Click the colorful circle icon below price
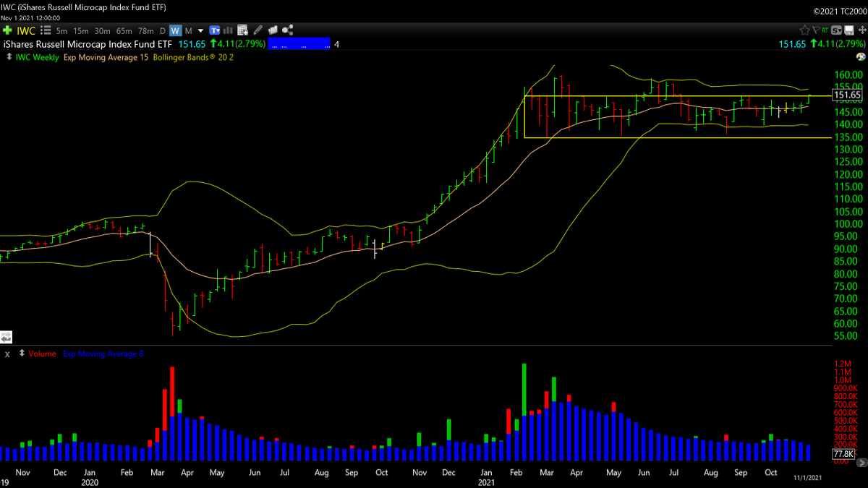The width and height of the screenshot is (868, 488). pos(861,56)
